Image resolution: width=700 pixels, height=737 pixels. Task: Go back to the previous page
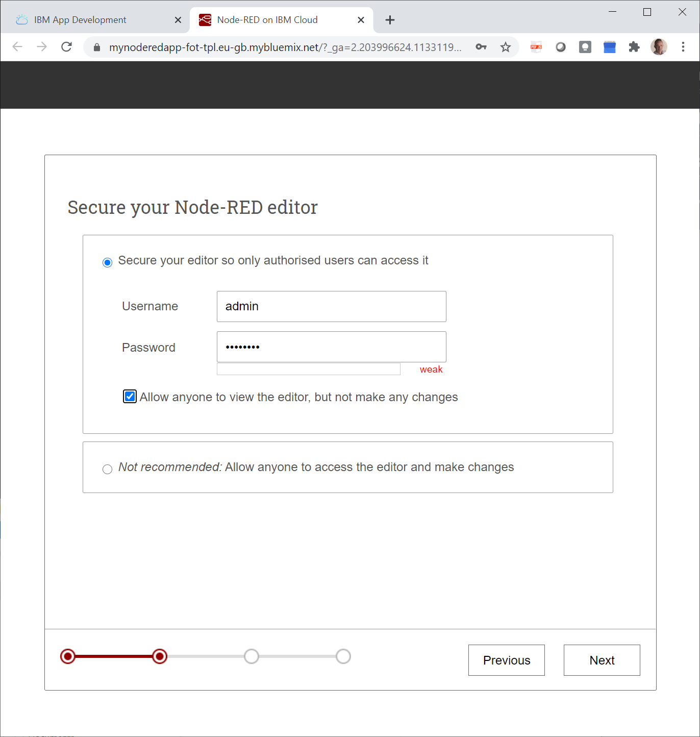point(17,47)
